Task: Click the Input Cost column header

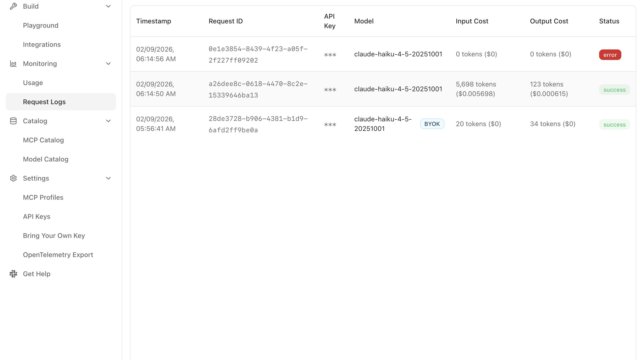Action: click(x=472, y=21)
